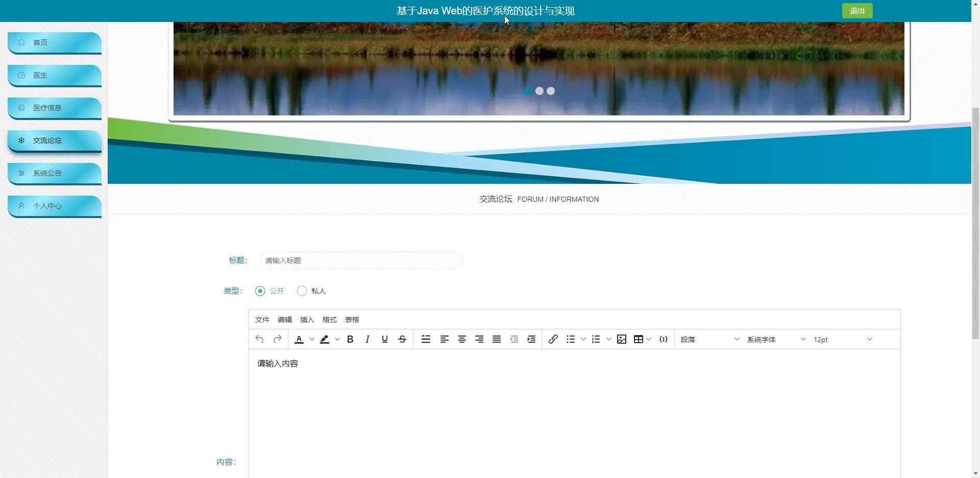The width and height of the screenshot is (980, 478).
Task: Apply text color with the A icon
Action: point(299,339)
